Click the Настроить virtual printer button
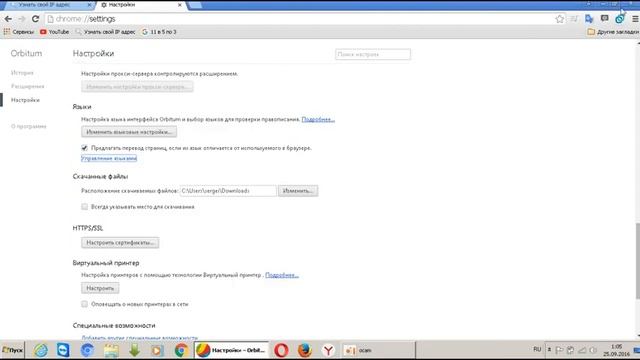Viewport: 640px width, 360px height. [x=100, y=288]
